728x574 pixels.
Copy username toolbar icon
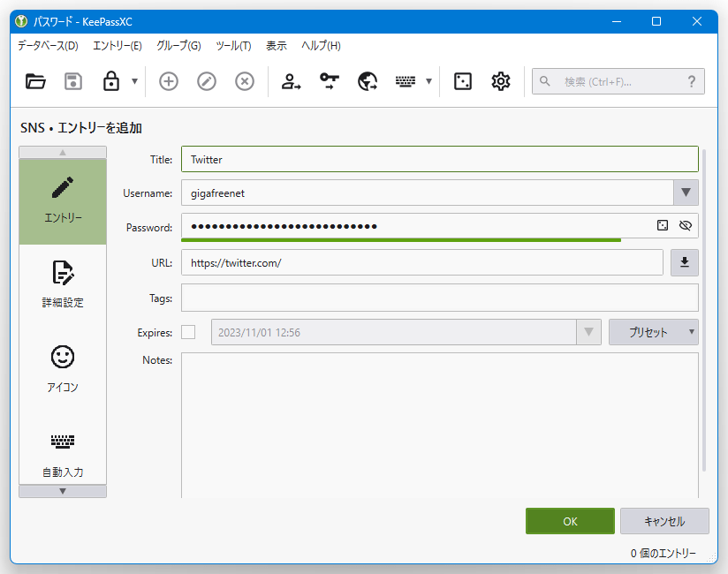[x=291, y=81]
